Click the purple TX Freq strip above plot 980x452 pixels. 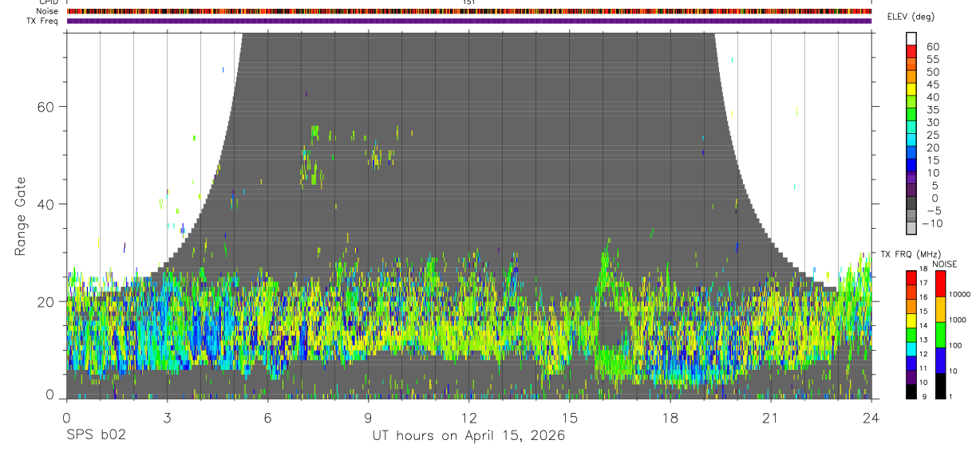click(x=469, y=21)
